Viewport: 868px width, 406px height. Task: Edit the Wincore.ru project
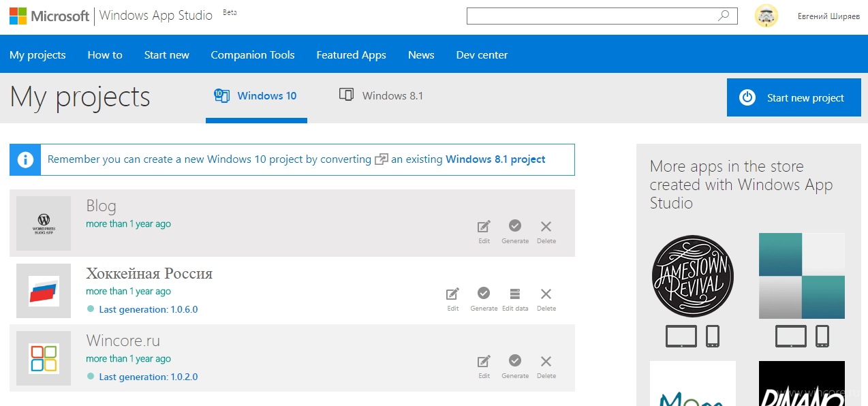(484, 366)
